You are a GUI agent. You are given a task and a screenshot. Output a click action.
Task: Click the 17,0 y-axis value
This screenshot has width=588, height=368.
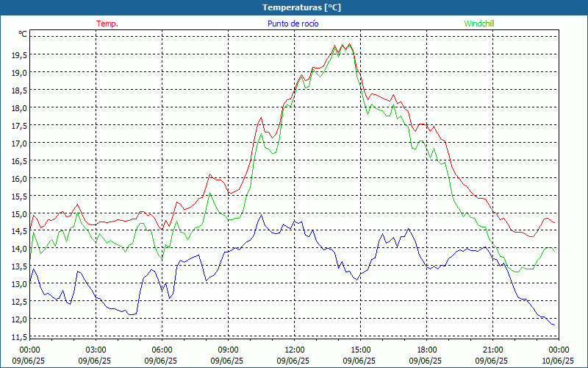pos(19,144)
